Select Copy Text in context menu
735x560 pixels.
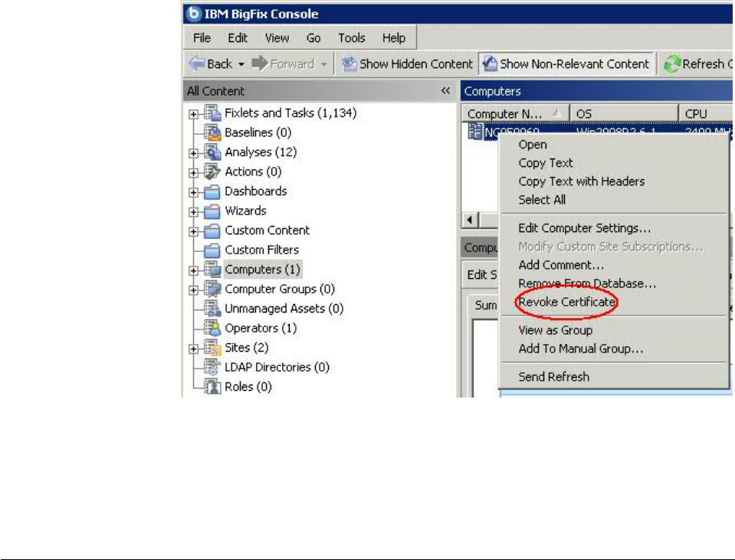tap(615, 163)
